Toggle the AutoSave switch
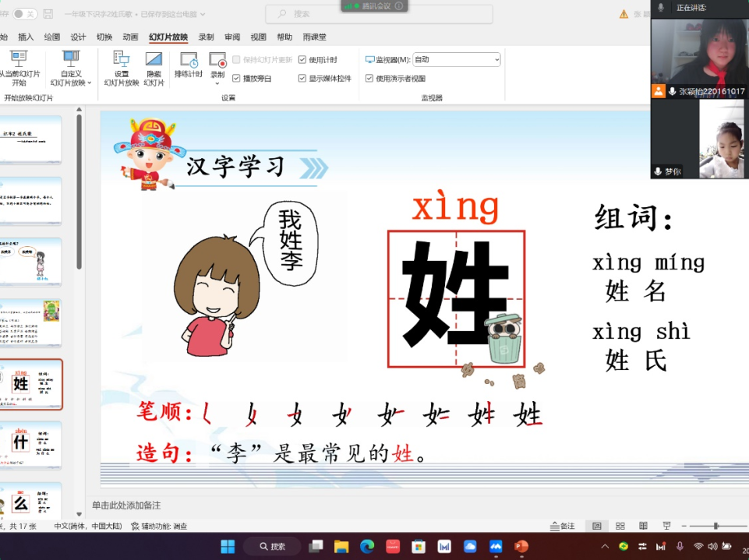This screenshot has width=749, height=560. tap(25, 14)
